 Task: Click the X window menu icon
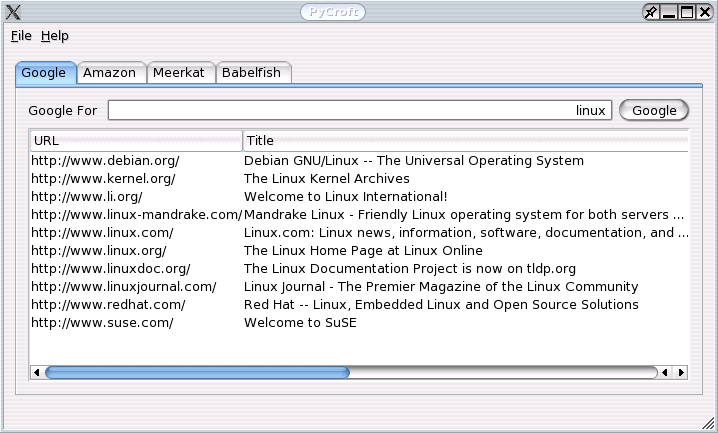coord(13,12)
